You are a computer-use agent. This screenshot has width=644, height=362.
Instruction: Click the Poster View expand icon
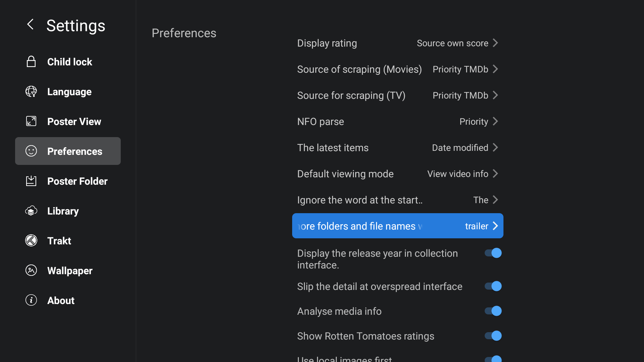point(31,121)
